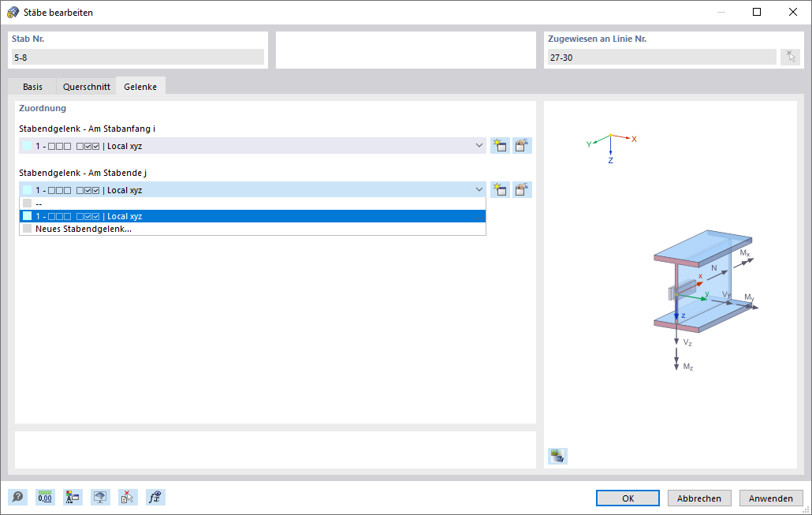Click the preview render settings icon in the graphic panel
Image resolution: width=812 pixels, height=515 pixels.
click(557, 456)
